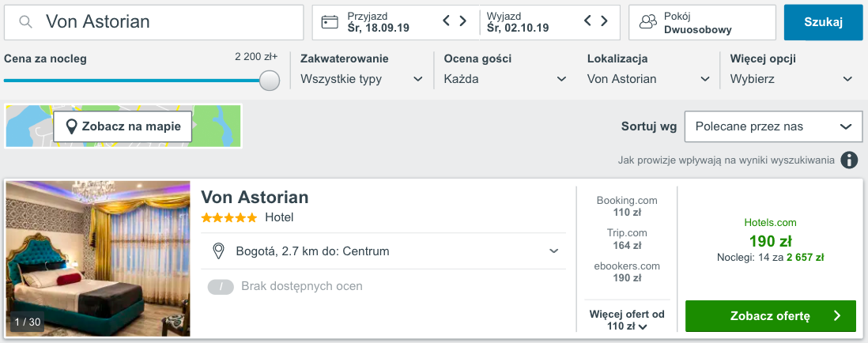Go to previous departure date

pos(587,21)
